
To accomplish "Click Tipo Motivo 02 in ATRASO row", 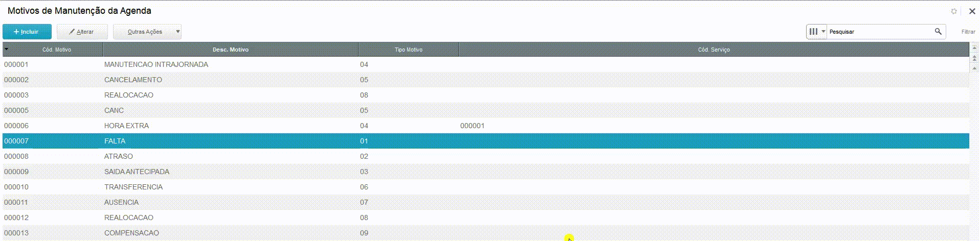I will point(364,156).
